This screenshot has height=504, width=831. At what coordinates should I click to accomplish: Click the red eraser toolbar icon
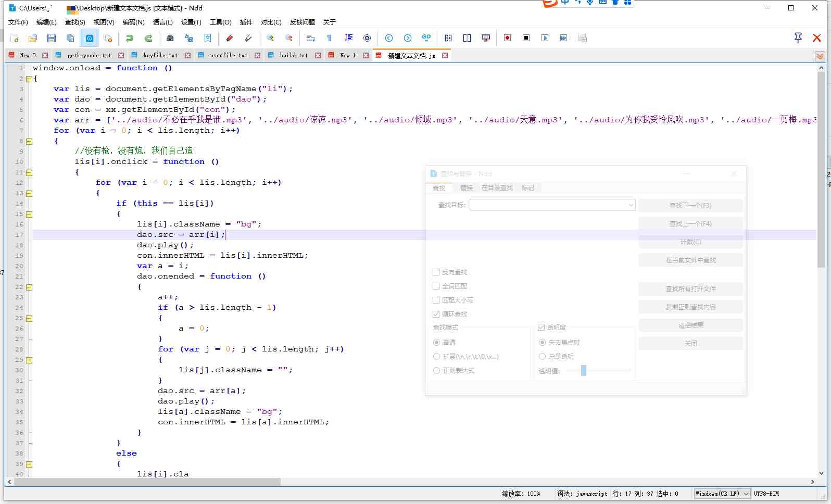(x=229, y=38)
